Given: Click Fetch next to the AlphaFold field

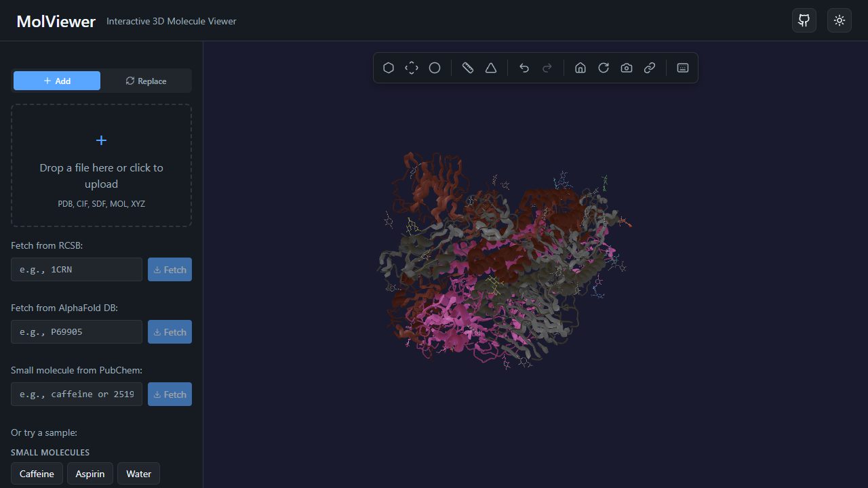Looking at the screenshot, I should (x=170, y=331).
